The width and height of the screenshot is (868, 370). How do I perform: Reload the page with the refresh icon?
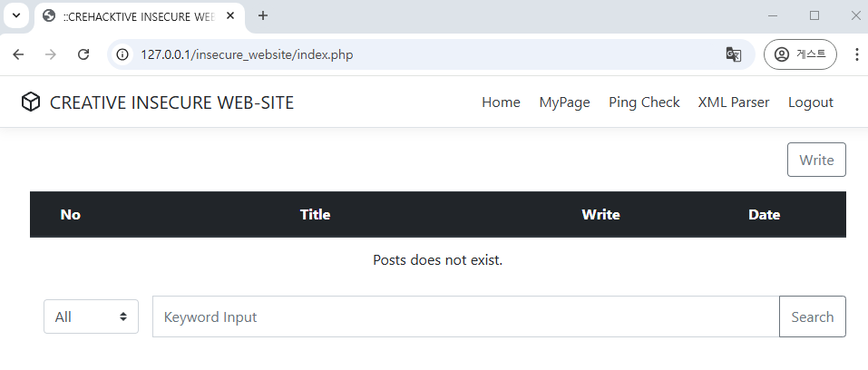click(83, 54)
